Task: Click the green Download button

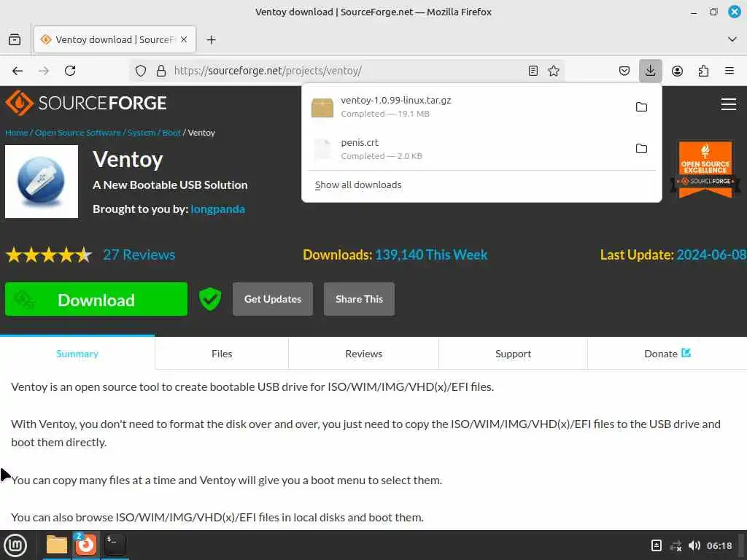Action: coord(96,299)
